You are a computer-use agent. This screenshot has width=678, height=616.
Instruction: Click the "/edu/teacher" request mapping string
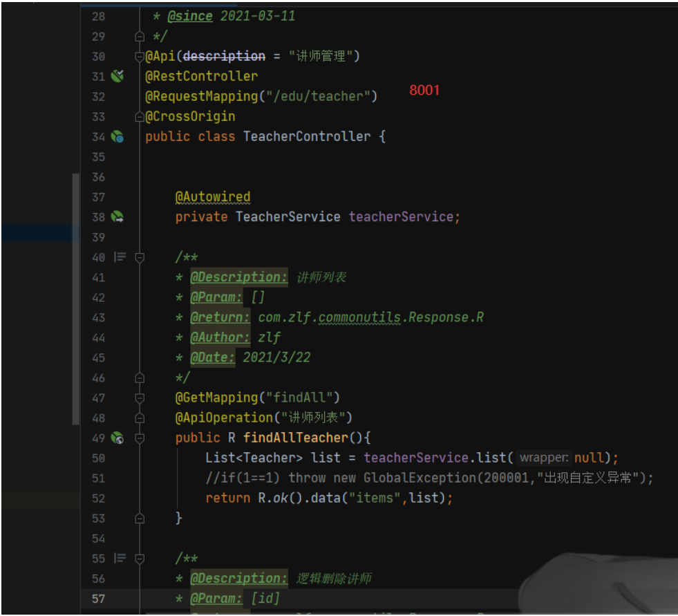(317, 97)
